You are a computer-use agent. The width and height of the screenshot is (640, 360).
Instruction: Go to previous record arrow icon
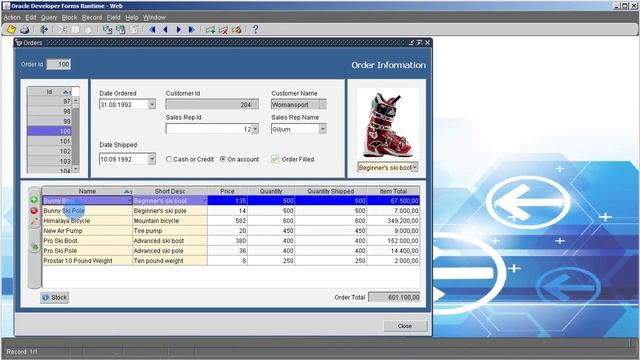pos(165,29)
